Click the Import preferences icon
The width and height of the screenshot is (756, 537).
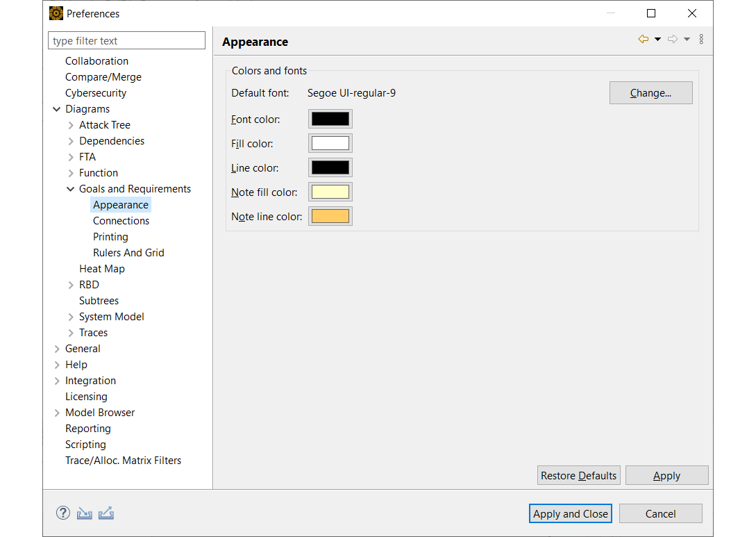pos(85,513)
